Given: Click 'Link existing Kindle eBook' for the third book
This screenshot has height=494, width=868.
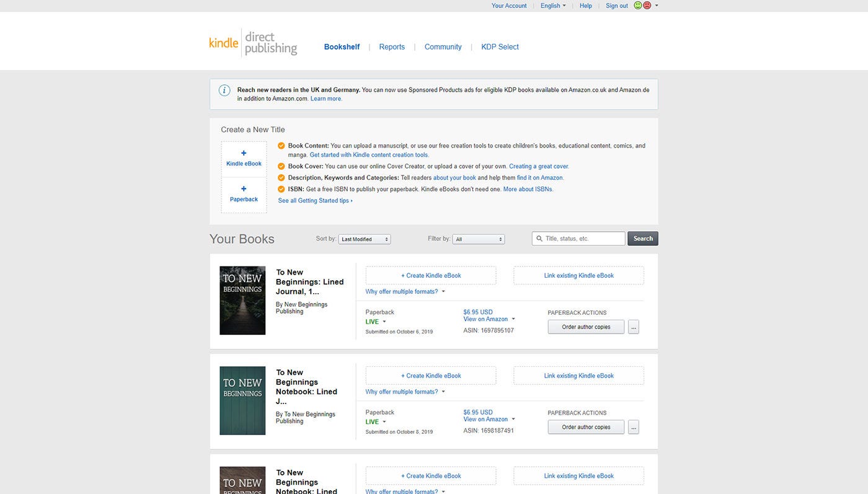Looking at the screenshot, I should (578, 476).
